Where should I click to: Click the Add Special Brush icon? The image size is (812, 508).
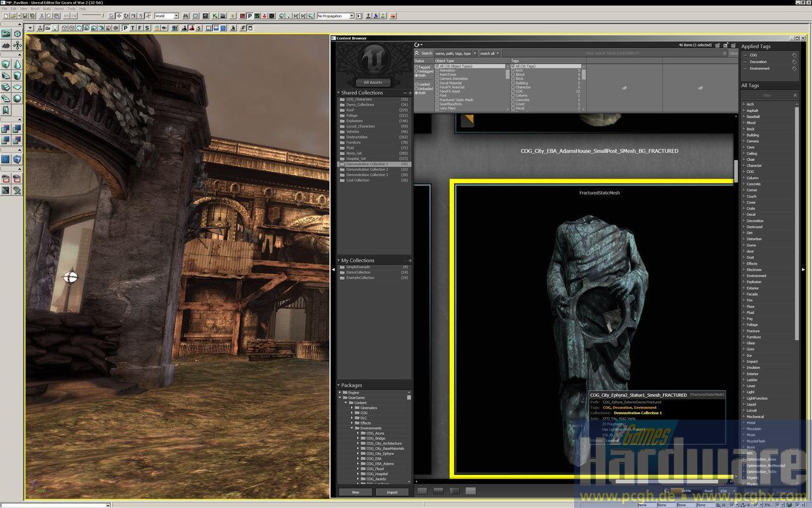[x=6, y=159]
